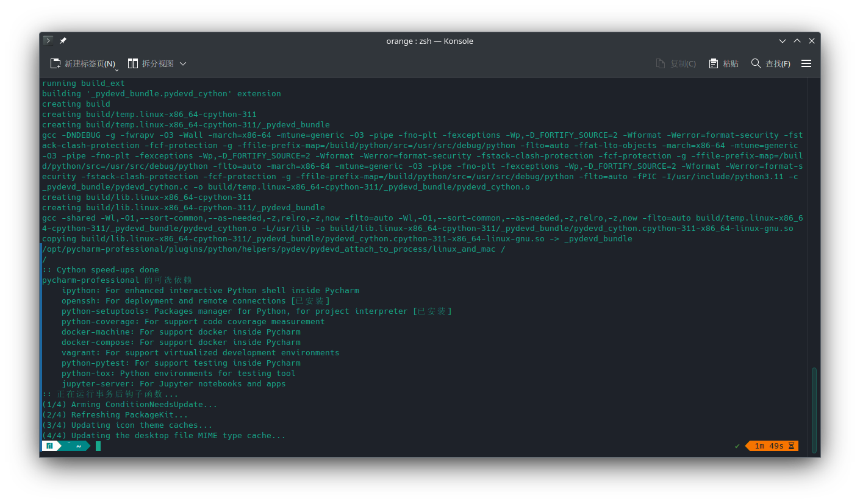Click '(2/4) Refreshing PackageKit...' line
This screenshot has height=504, width=860.
point(115,415)
